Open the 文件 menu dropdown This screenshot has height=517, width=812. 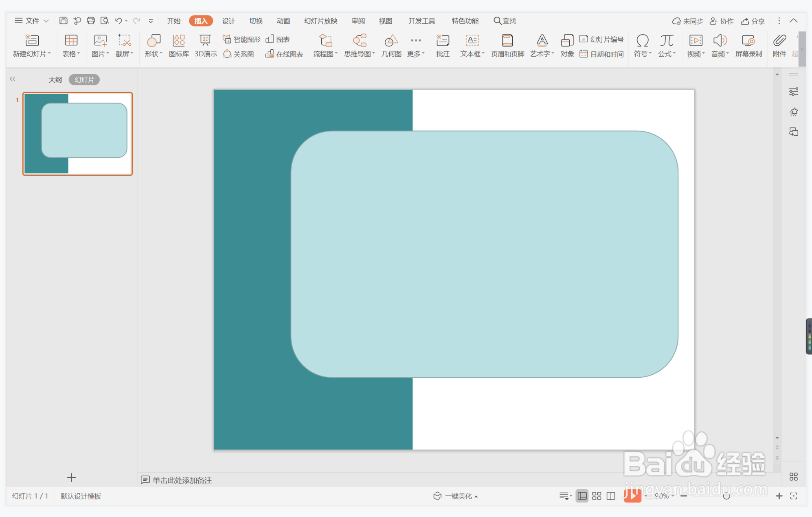(x=32, y=21)
